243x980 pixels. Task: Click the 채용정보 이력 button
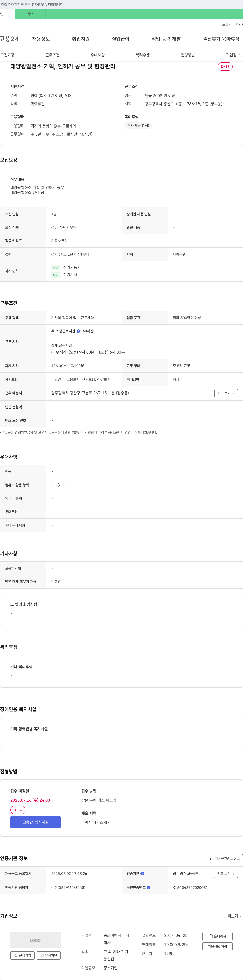(x=217, y=946)
